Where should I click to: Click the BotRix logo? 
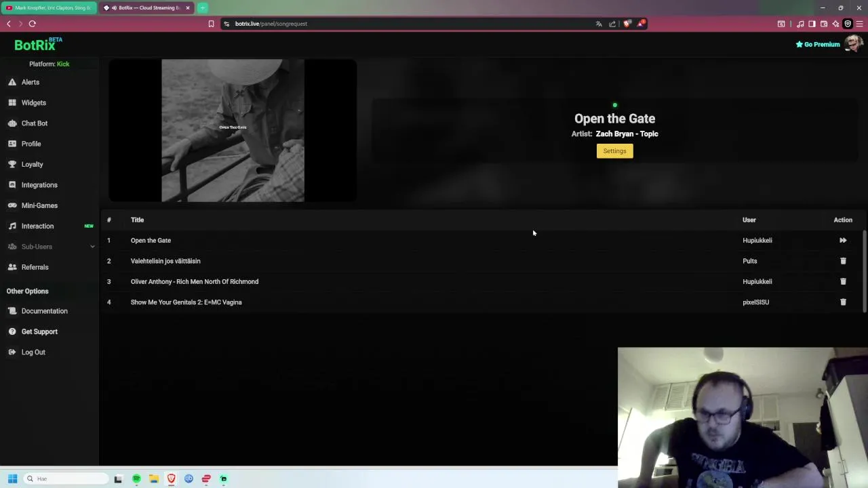tap(38, 45)
